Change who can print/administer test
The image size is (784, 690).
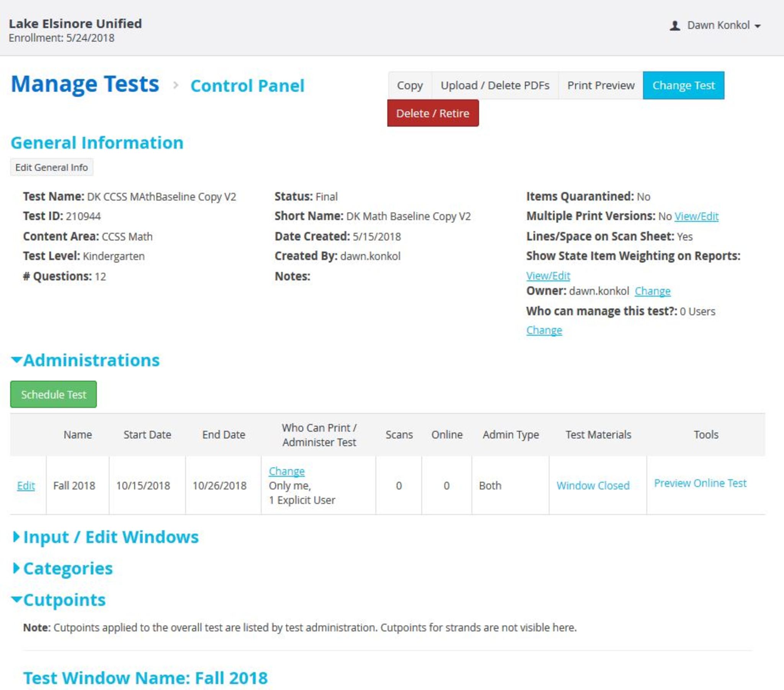[286, 471]
